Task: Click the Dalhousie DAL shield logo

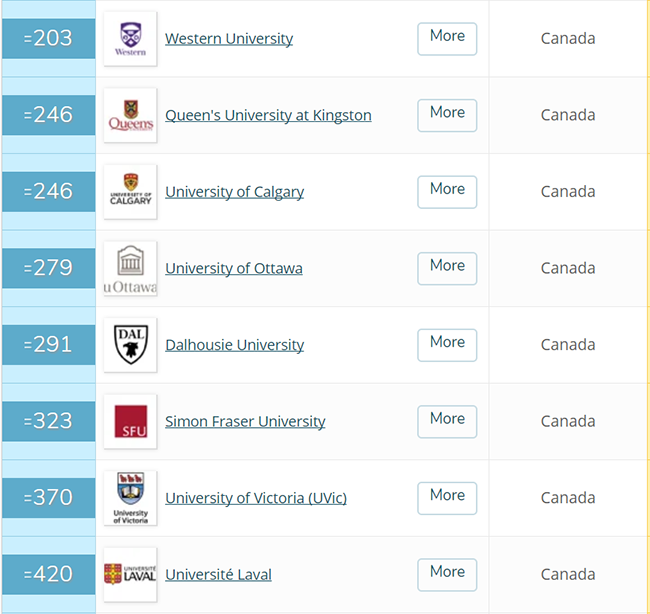Action: [130, 345]
